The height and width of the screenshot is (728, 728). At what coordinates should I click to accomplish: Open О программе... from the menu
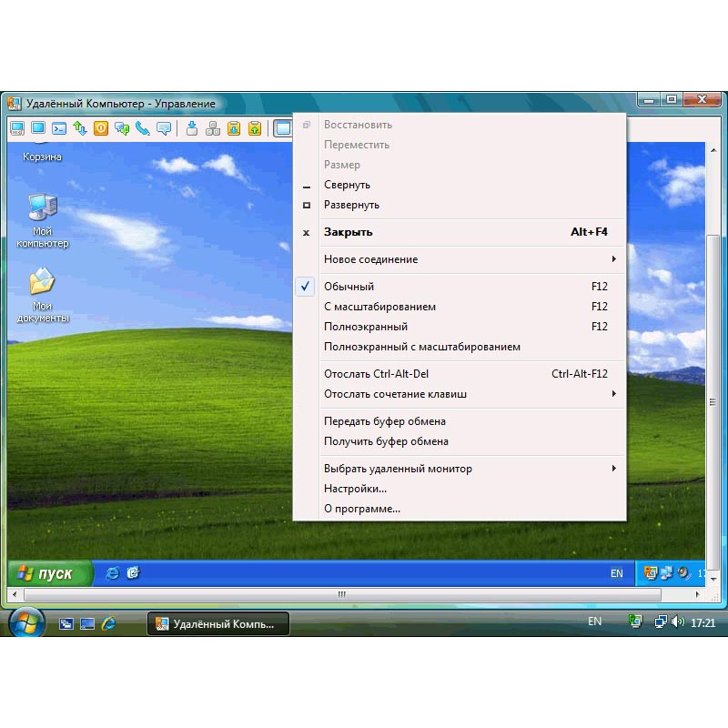click(x=460, y=509)
